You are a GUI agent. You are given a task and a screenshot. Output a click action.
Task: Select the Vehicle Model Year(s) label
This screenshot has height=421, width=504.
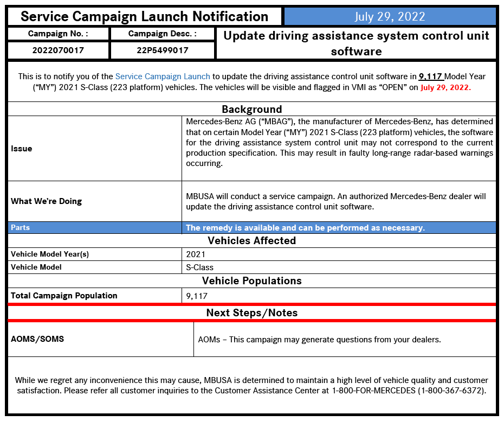[x=50, y=254]
